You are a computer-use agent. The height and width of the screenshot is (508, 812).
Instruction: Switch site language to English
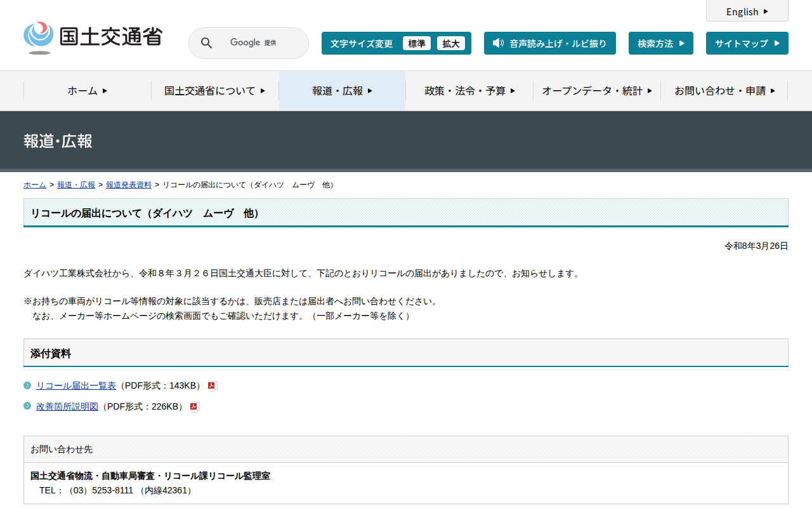click(747, 11)
